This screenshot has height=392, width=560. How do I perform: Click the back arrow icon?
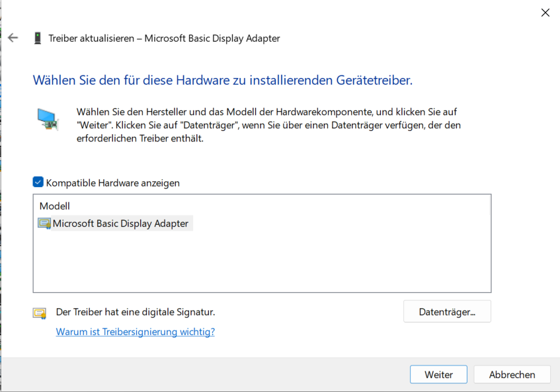[13, 38]
